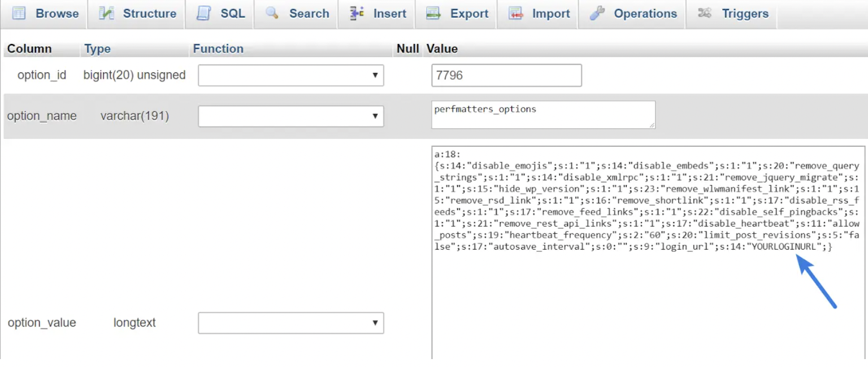Click the longtext type text
Image resolution: width=868 pixels, height=367 pixels.
tap(134, 323)
